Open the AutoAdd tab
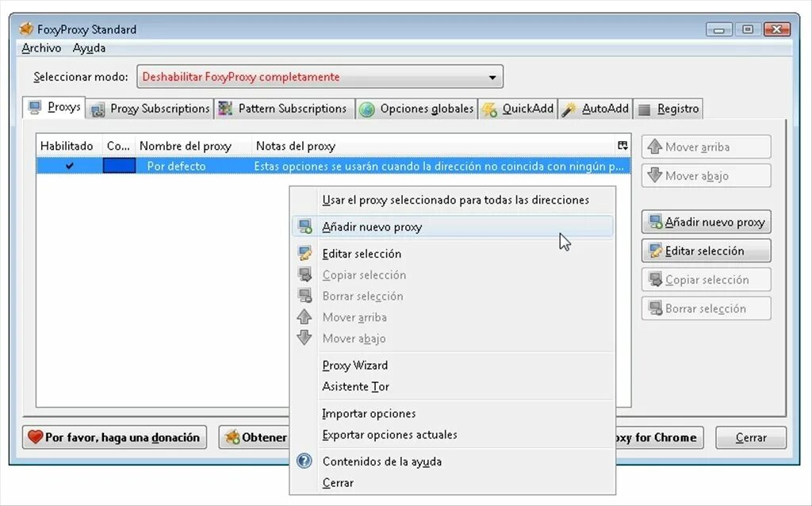This screenshot has width=812, height=506. pos(595,109)
